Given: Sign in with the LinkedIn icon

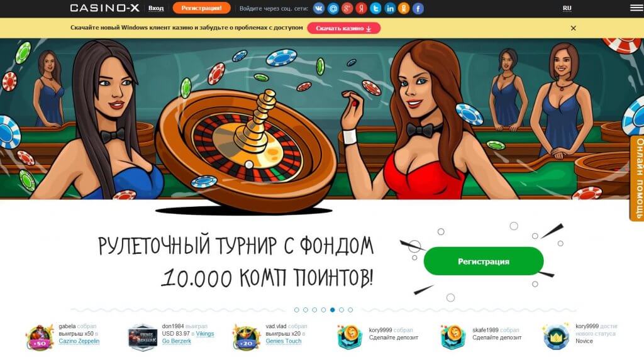Looking at the screenshot, I should click(390, 8).
